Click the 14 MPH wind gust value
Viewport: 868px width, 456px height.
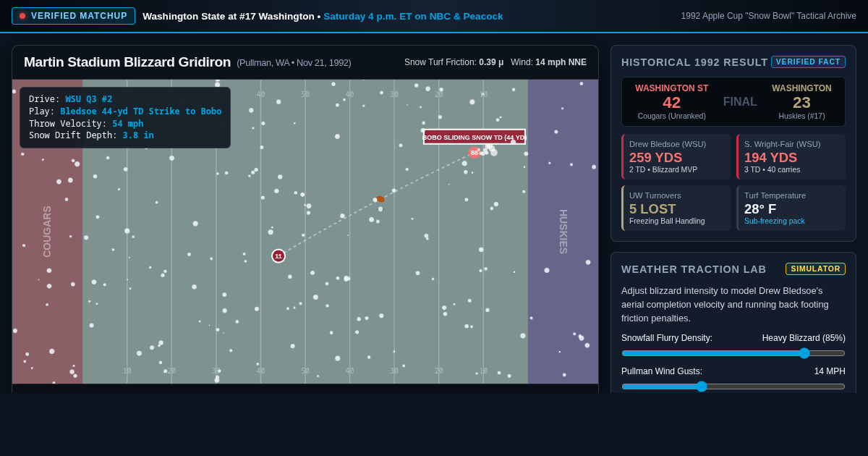(830, 371)
